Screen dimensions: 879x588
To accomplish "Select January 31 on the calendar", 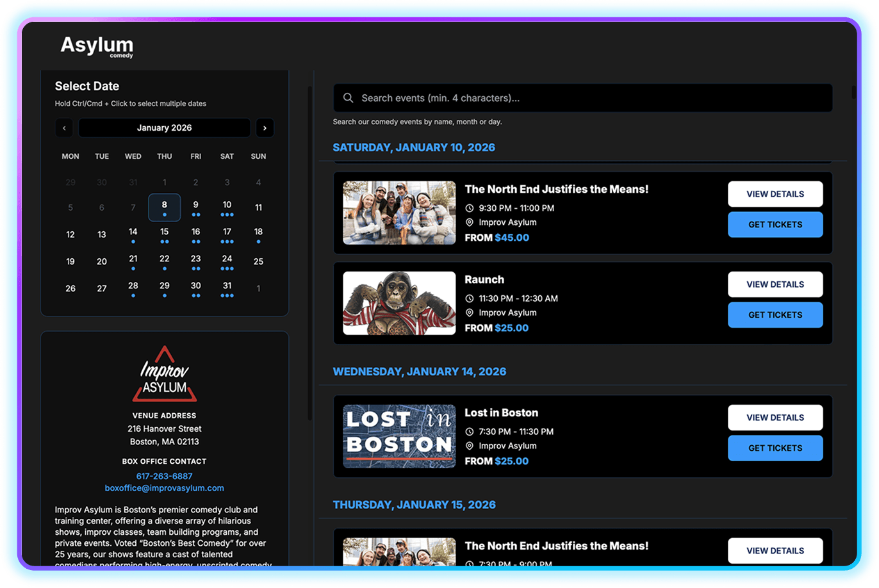I will (227, 288).
